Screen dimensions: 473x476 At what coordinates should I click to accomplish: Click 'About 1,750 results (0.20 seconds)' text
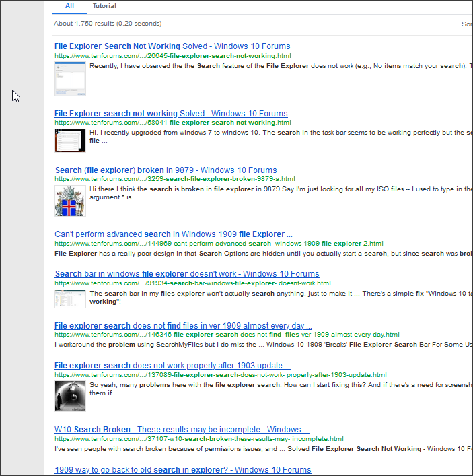pos(108,24)
